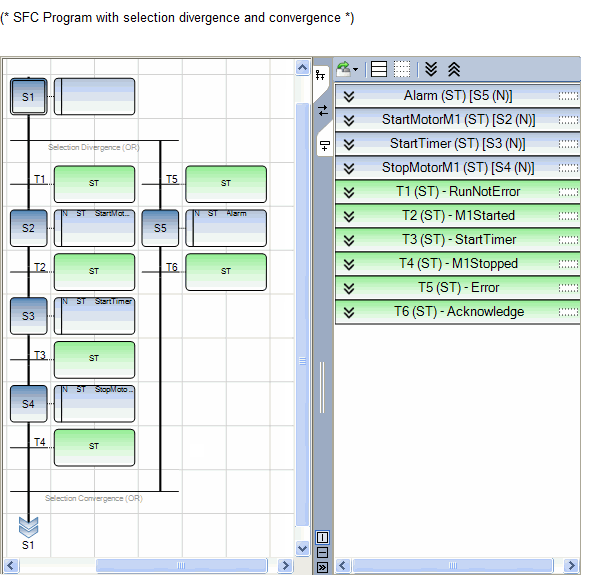Click the chart's horizontal scroll left arrow
Image resolution: width=607 pixels, height=587 pixels.
[11, 566]
